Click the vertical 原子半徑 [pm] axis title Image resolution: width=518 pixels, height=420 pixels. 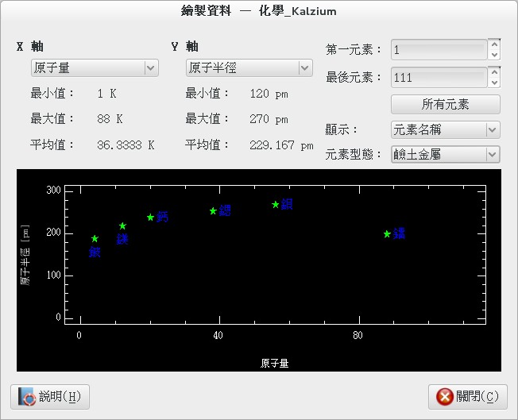pyautogui.click(x=25, y=255)
